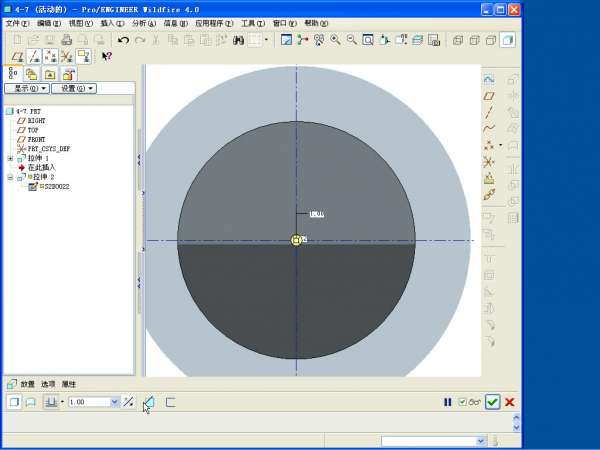Open the depth value dropdown
Image resolution: width=600 pixels, height=450 pixels.
pyautogui.click(x=114, y=402)
